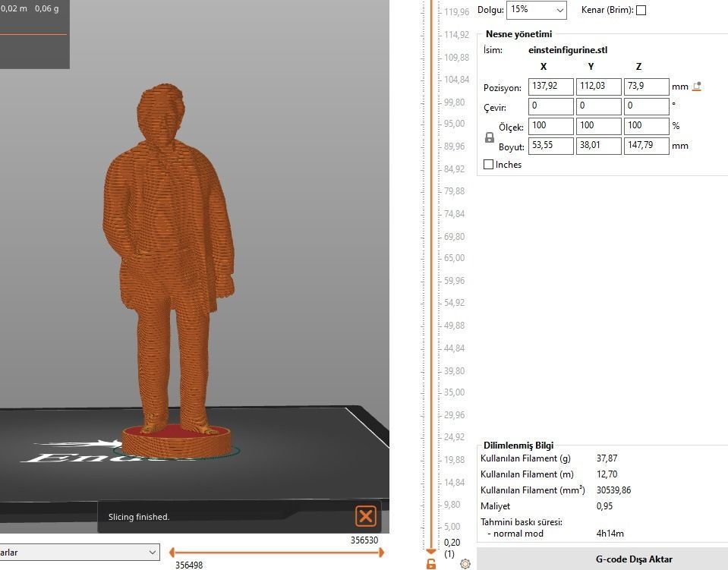The image size is (728, 570).
Task: Enable the Kenar (Brim) checkbox
Action: coord(641,10)
